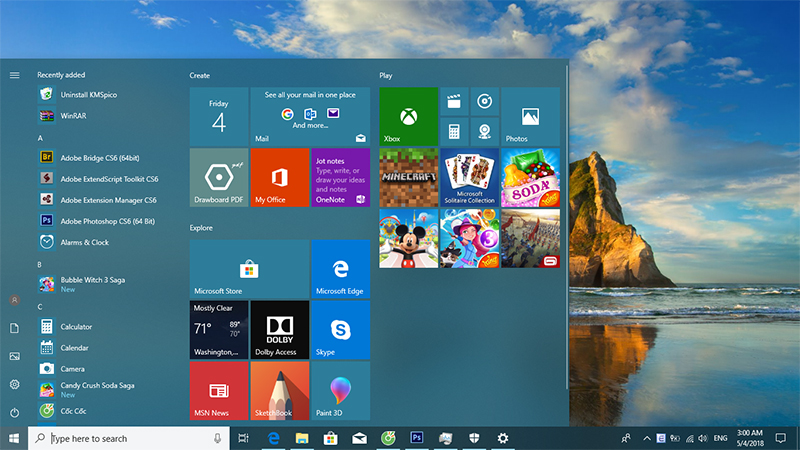
Task: Click the letter C group header
Action: pos(40,307)
